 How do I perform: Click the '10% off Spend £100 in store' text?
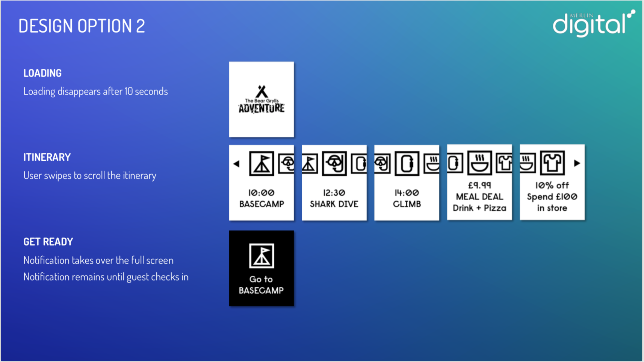(x=552, y=197)
